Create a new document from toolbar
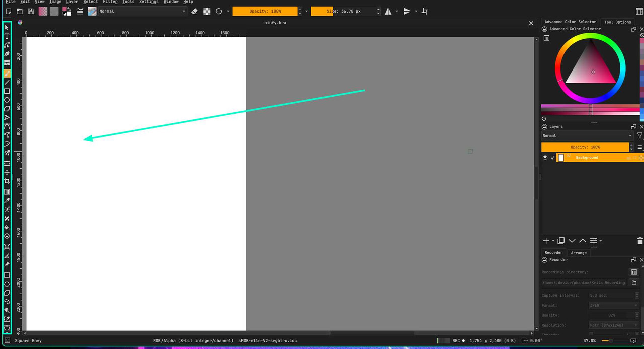Image resolution: width=644 pixels, height=349 pixels. 8,11
